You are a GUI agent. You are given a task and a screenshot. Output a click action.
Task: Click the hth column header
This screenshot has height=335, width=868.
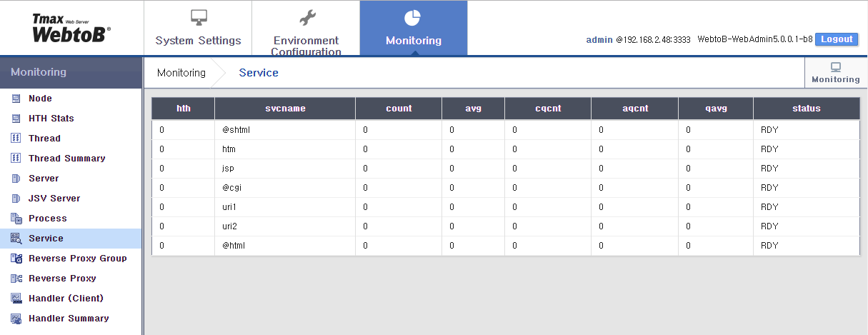pyautogui.click(x=184, y=109)
